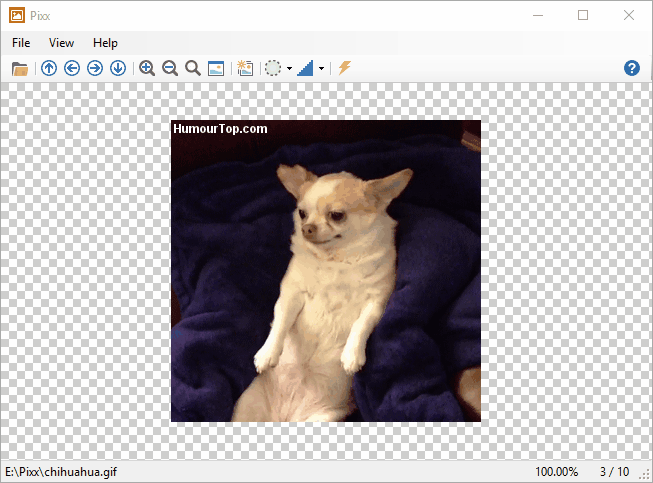Open the Help menu
653x483 pixels.
click(105, 43)
